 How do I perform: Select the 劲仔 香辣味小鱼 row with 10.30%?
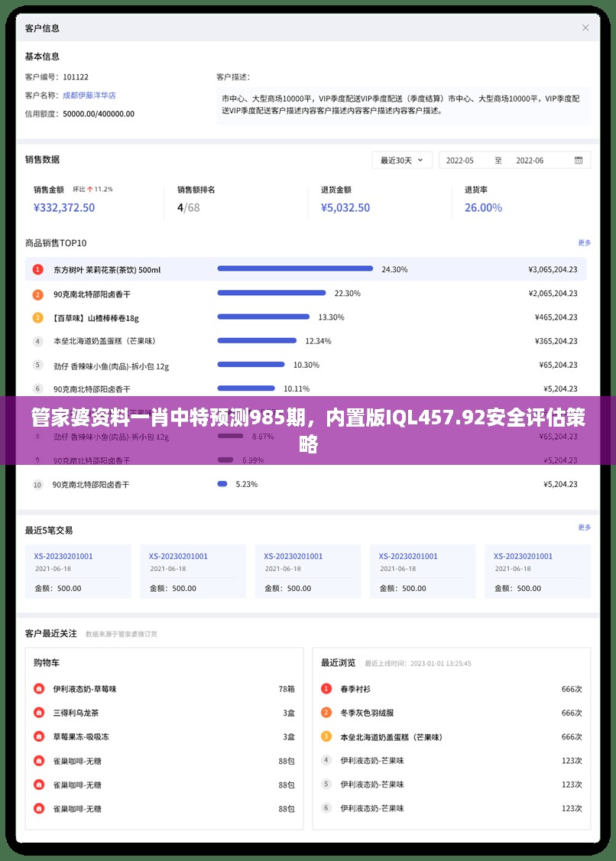click(x=307, y=366)
